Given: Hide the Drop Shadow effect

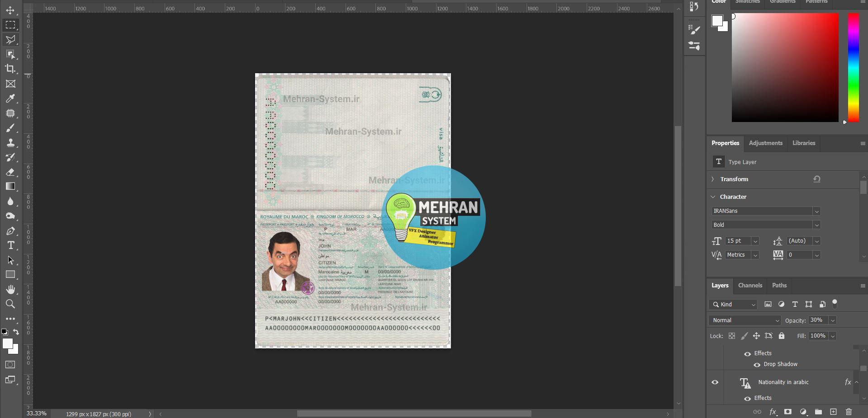Looking at the screenshot, I should point(757,365).
